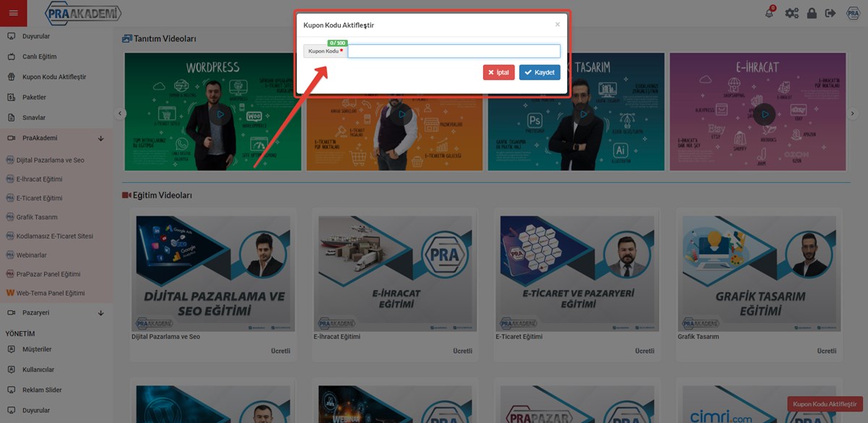Open notifications bell icon
Viewport: 868px width, 423px height.
[x=770, y=13]
